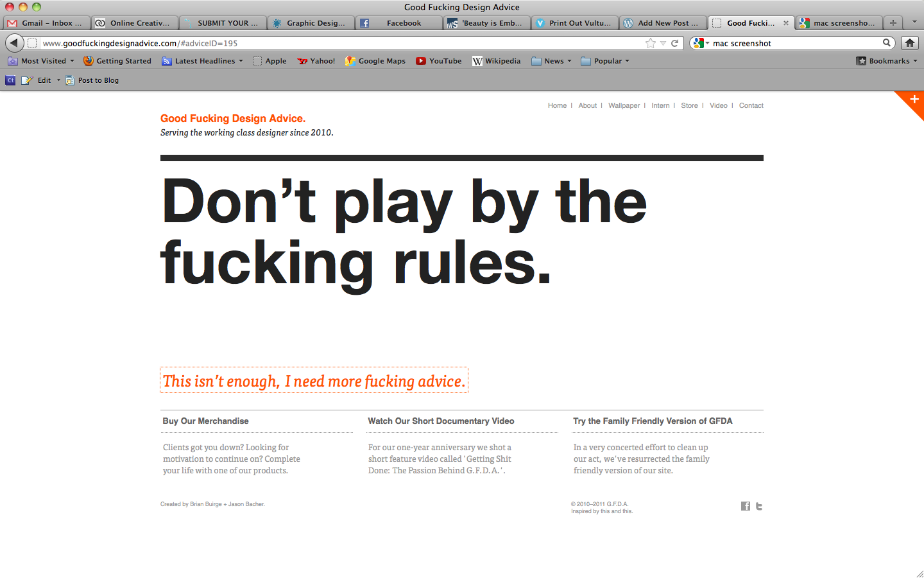
Task: Expand the News bookmarks folder
Action: (x=552, y=61)
